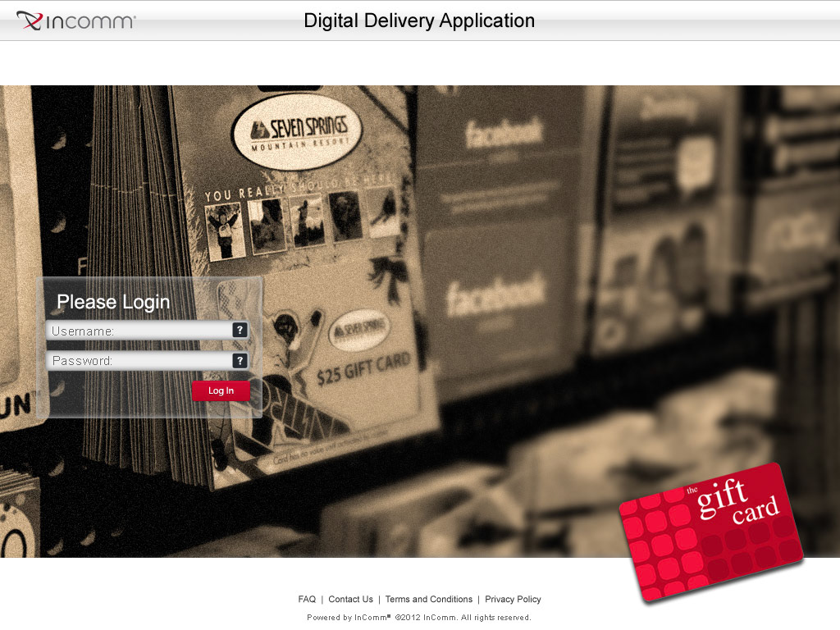This screenshot has width=840, height=630.
Task: Focus the Username input field
Action: coord(148,331)
